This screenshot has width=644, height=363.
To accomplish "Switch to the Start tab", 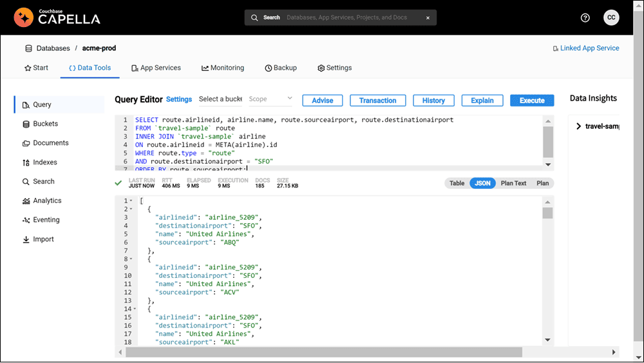I will click(36, 68).
